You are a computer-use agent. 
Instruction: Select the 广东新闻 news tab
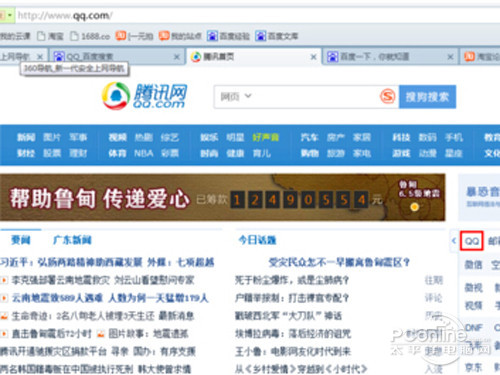tap(72, 240)
